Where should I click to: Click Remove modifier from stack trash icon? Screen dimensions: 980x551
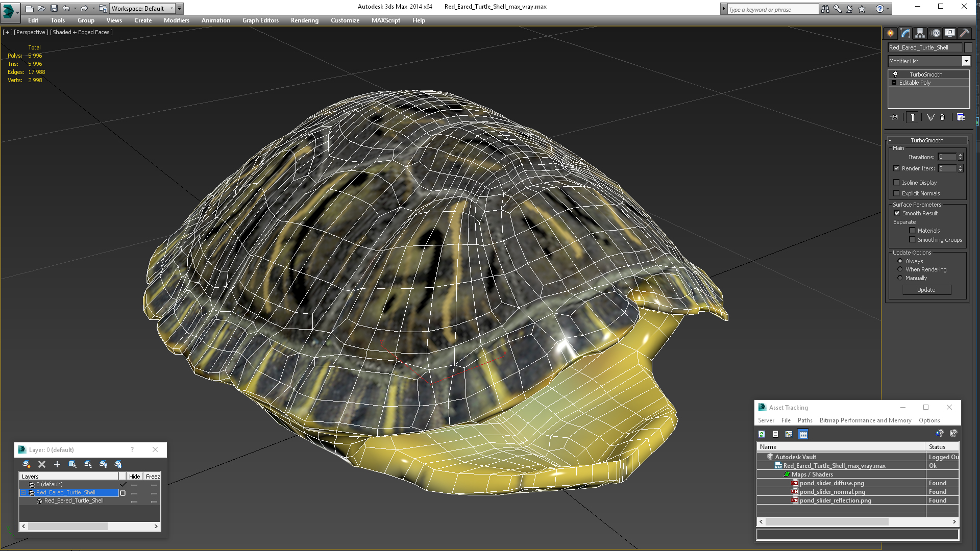[942, 117]
